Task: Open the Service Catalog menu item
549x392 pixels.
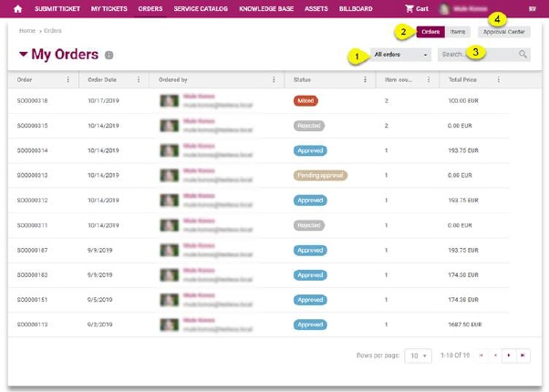Action: pos(201,8)
